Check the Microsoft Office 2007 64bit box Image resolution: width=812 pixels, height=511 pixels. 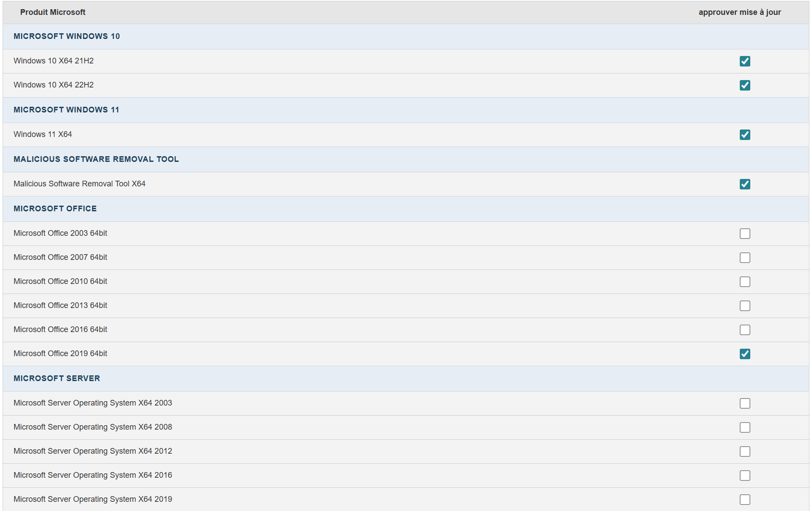coord(745,258)
